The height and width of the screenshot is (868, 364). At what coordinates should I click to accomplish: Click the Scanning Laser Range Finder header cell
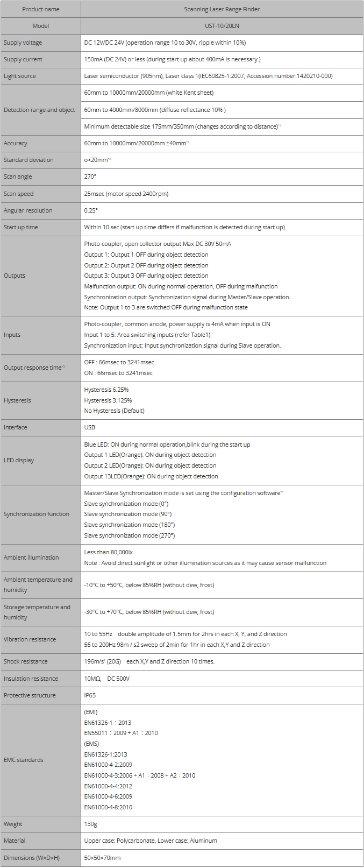tap(222, 9)
